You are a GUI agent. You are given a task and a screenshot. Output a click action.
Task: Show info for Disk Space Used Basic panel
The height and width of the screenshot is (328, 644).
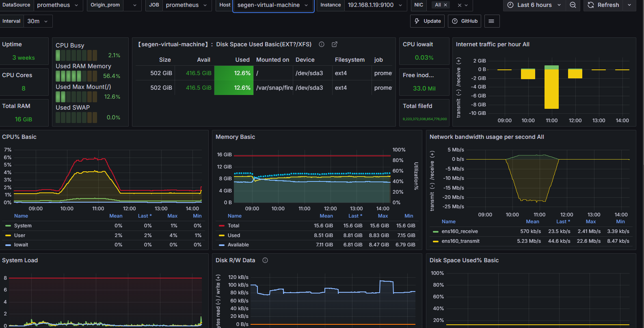(322, 44)
